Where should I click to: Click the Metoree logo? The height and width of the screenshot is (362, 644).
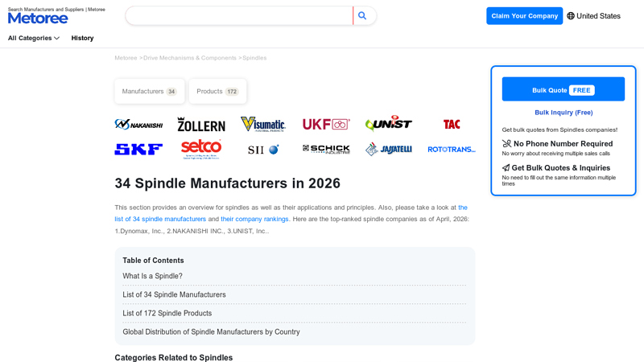38,18
